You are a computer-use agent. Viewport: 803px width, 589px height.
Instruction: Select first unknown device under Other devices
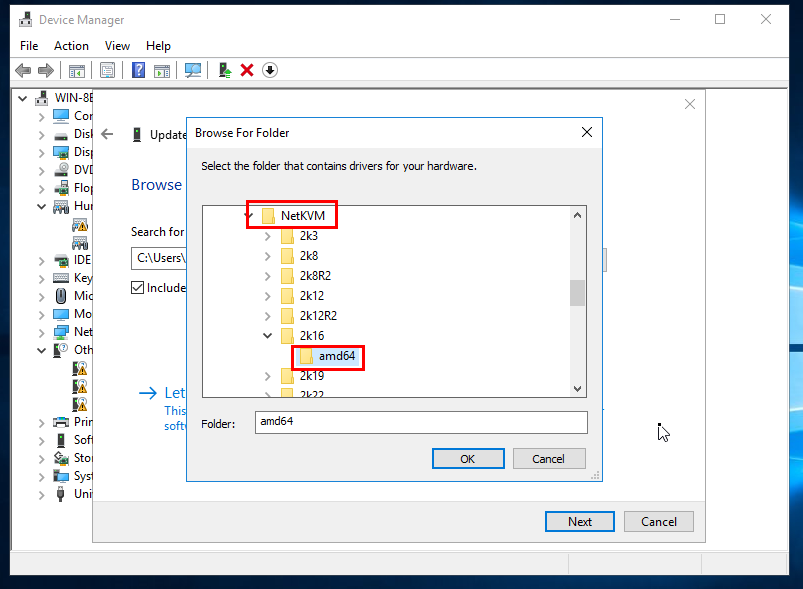(80, 368)
